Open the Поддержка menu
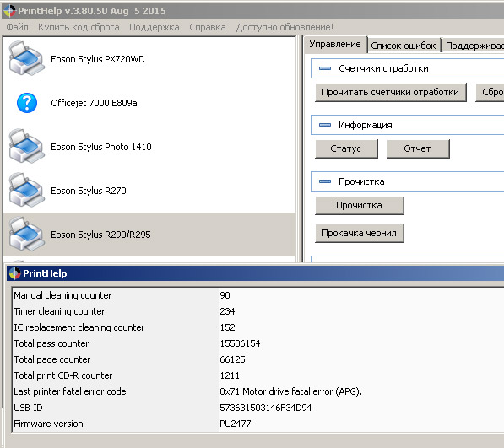Image resolution: width=504 pixels, height=448 pixels. (x=154, y=27)
